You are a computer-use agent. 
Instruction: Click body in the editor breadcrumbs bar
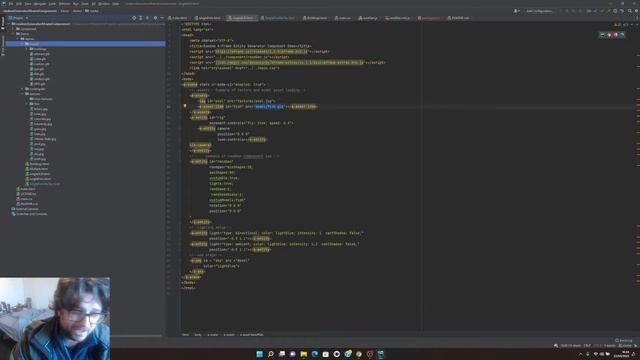(x=198, y=335)
